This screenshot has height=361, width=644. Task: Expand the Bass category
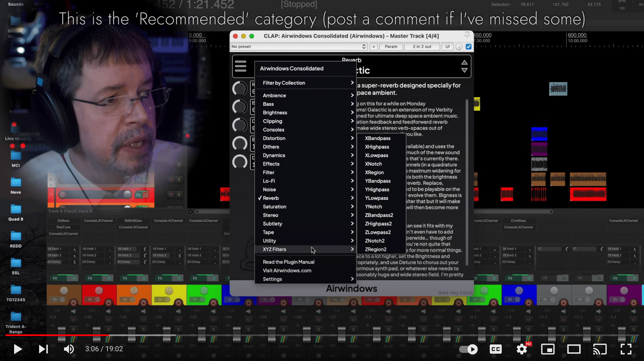pyautogui.click(x=305, y=104)
